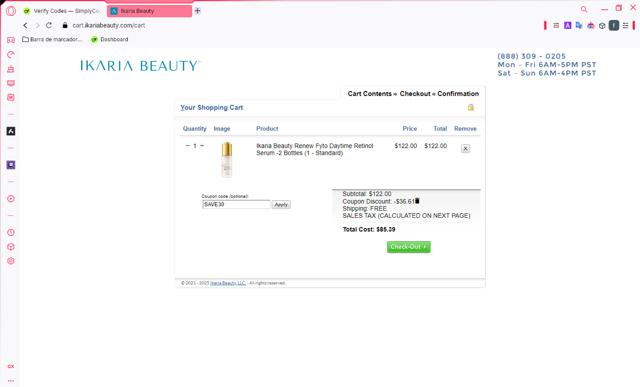Open the Opera GX main menu logo
The image size is (640, 387).
(11, 11)
